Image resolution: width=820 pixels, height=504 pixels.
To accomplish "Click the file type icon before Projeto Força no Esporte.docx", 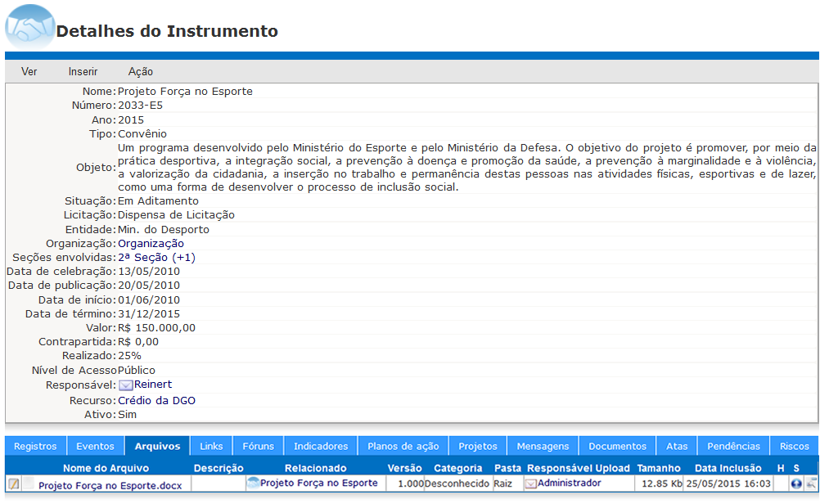I will (x=29, y=483).
